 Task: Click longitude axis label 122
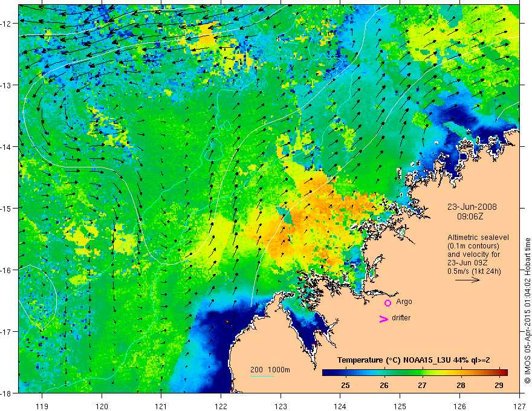click(x=221, y=406)
